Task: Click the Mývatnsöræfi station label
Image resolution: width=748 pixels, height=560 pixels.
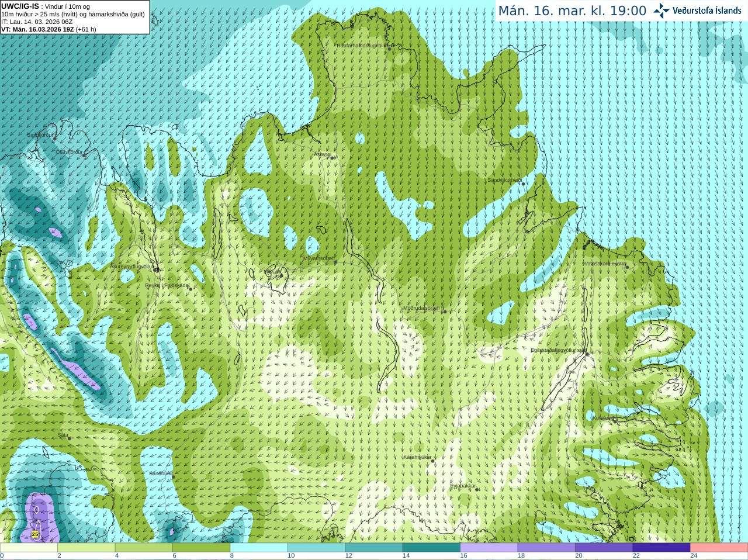Action: tap(318, 258)
